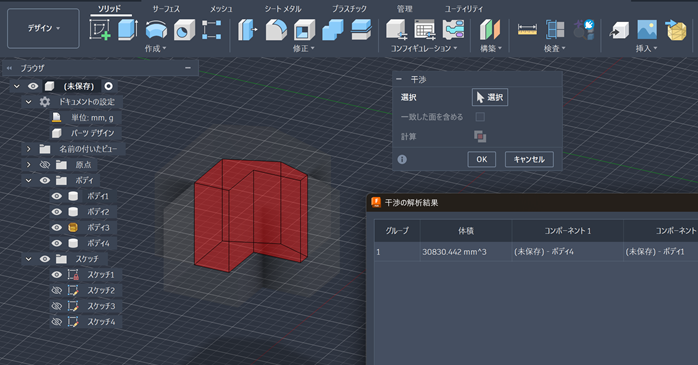
Task: Hide ボディ2 using its eye icon
Action: 57,212
